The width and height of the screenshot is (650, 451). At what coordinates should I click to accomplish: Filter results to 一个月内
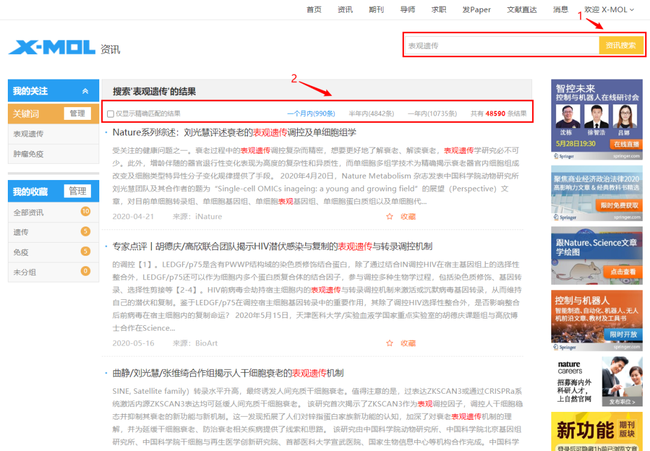(x=311, y=114)
